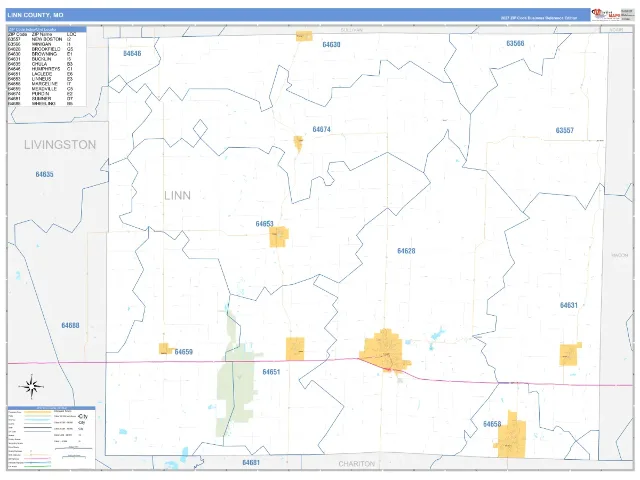Image resolution: width=640 pixels, height=480 pixels.
Task: Click the ZIP Code Business Reference Edition subtitle
Action: pos(539,18)
